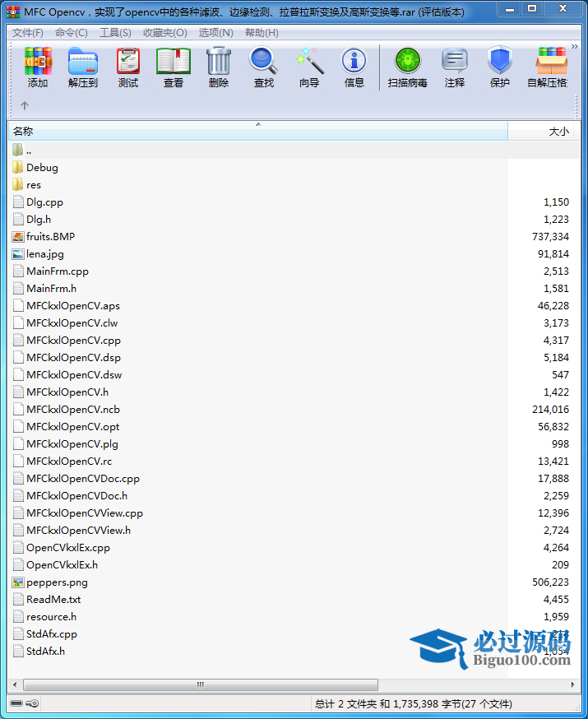588x719 pixels.
Task: Select the MainFrm.h file
Action: [51, 289]
